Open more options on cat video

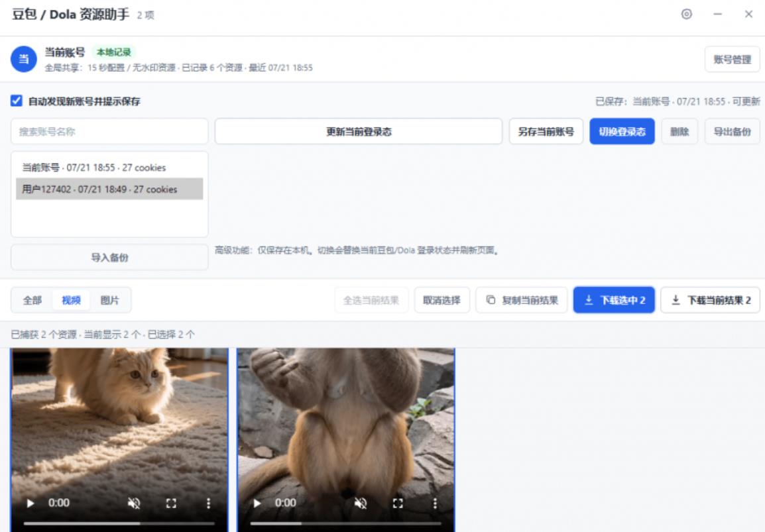[208, 503]
